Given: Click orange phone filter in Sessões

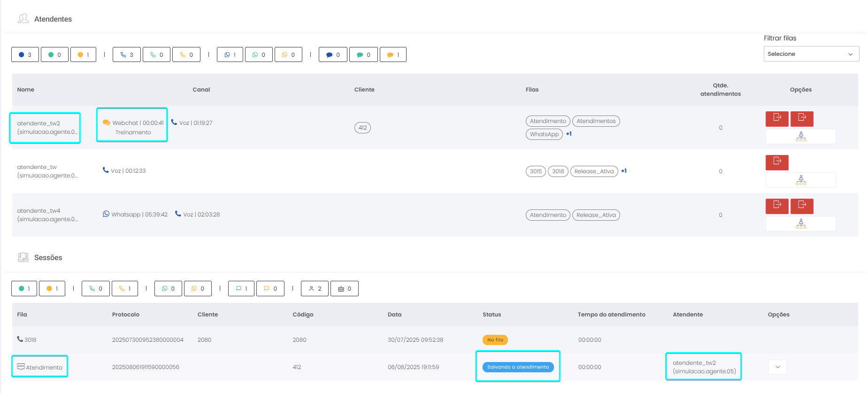Looking at the screenshot, I should click(x=125, y=289).
